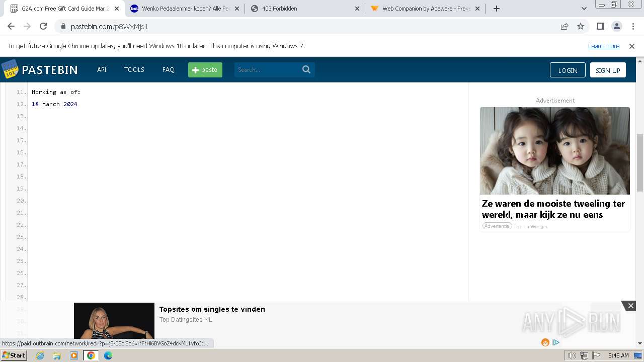Click the lock icon in address bar
Screen dimensions: 644x362
(63, 27)
